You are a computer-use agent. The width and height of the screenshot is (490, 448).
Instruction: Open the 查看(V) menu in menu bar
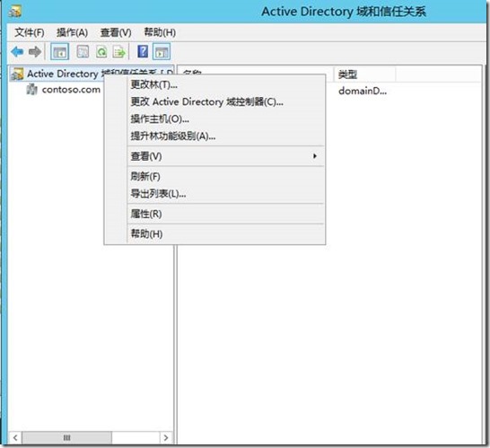click(x=116, y=32)
